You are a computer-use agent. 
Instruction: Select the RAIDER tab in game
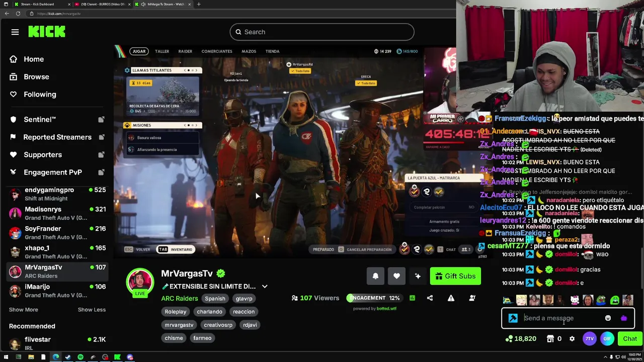coord(185,51)
